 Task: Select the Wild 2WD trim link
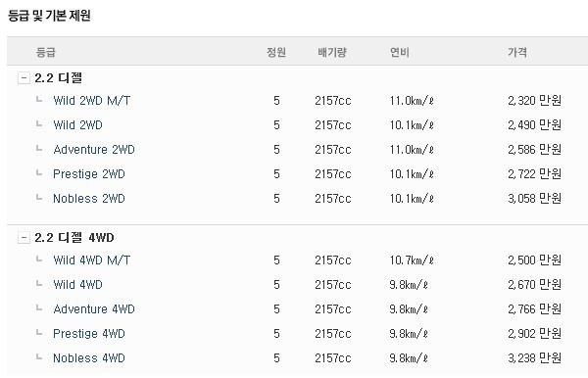click(78, 125)
